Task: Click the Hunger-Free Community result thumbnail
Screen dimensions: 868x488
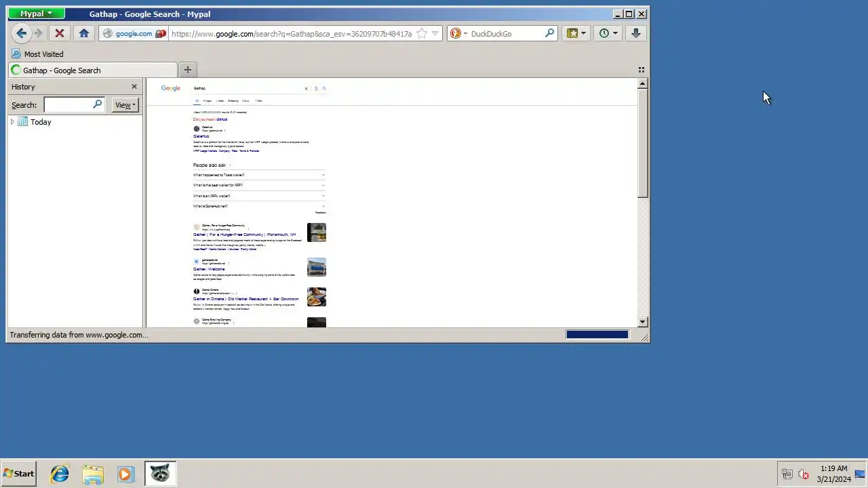Action: [317, 232]
